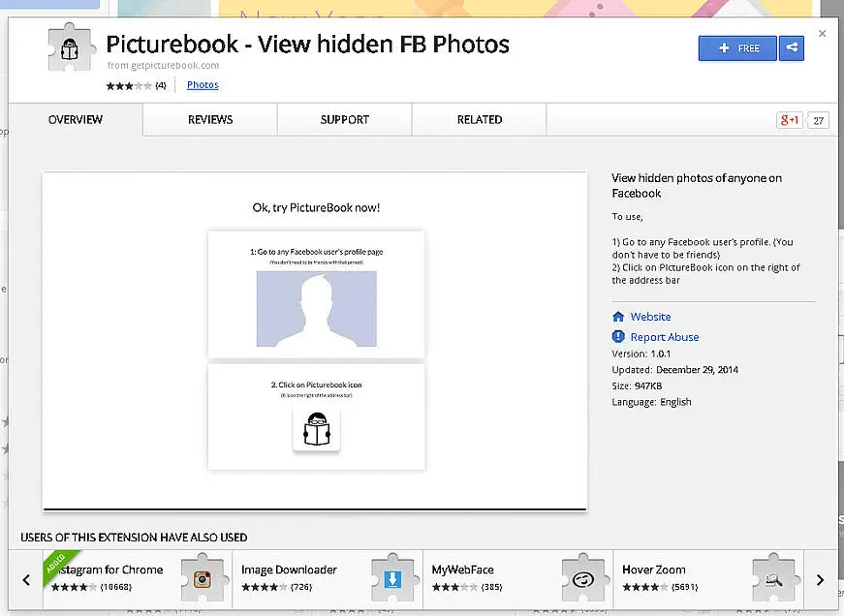
Task: Click the 'Language: English' text
Action: pyautogui.click(x=651, y=402)
